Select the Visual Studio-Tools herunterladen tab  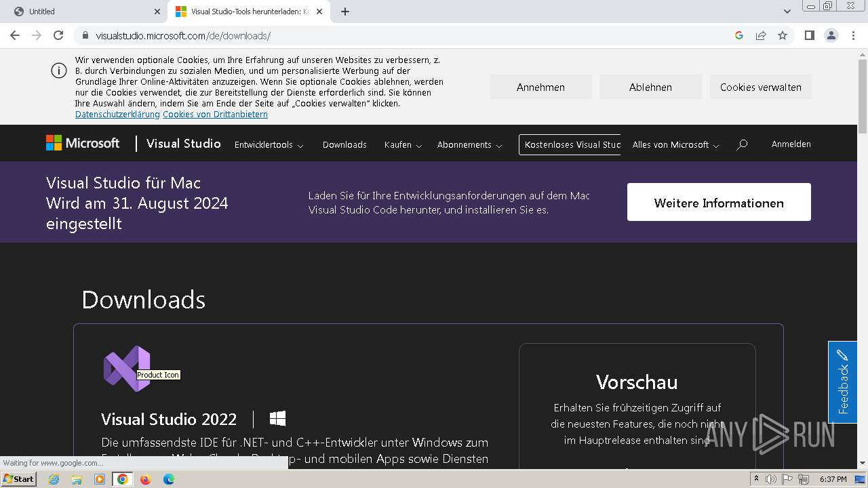pos(249,12)
